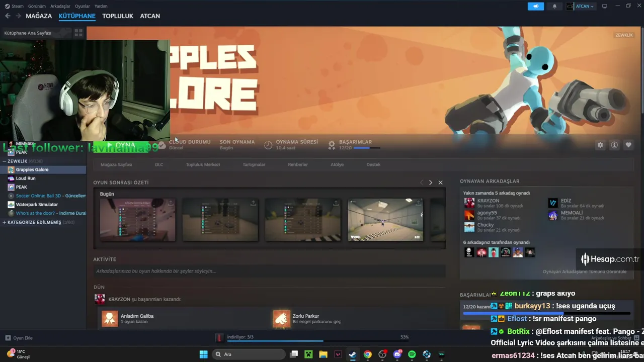Open MEMOALİ friend avatar
This screenshot has height=362, width=644.
(553, 215)
